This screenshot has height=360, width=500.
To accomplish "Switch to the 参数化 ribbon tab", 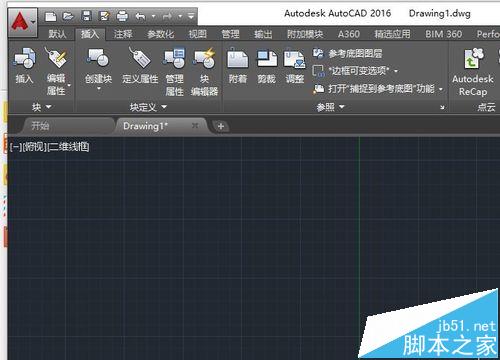I will pos(161,34).
